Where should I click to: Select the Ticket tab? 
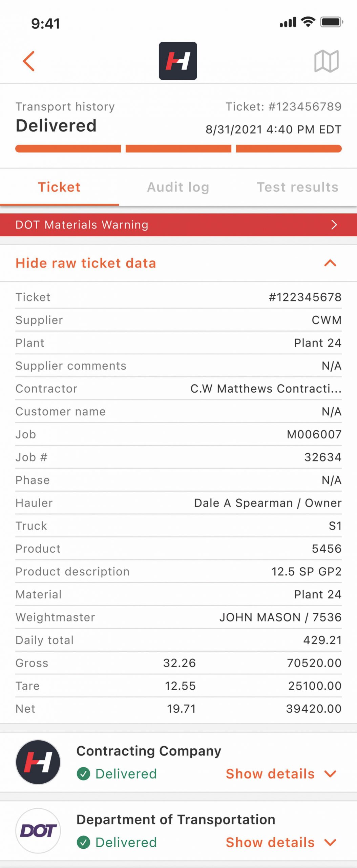59,187
